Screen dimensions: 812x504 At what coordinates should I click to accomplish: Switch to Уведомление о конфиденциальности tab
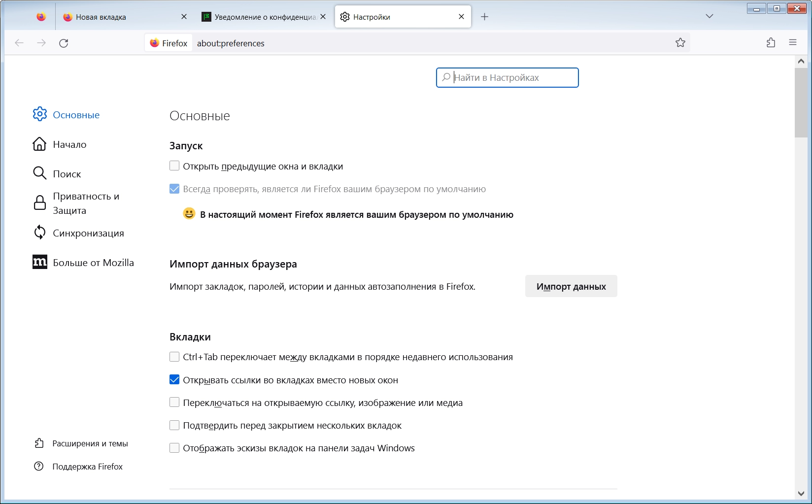[x=261, y=17]
